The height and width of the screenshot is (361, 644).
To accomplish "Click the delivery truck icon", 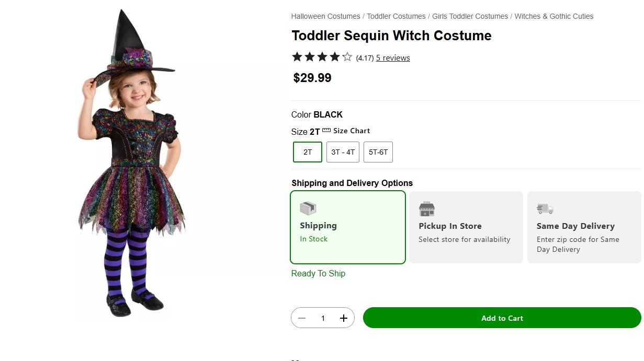I will 545,209.
